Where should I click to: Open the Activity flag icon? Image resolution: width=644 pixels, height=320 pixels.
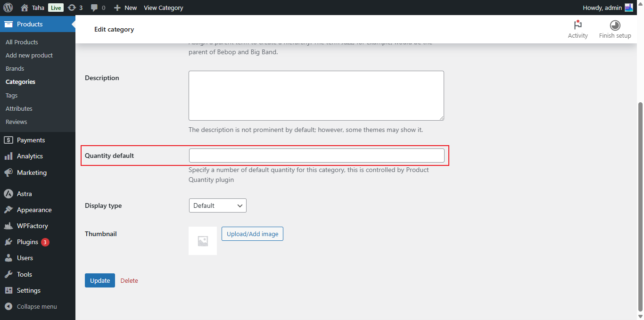point(578,25)
